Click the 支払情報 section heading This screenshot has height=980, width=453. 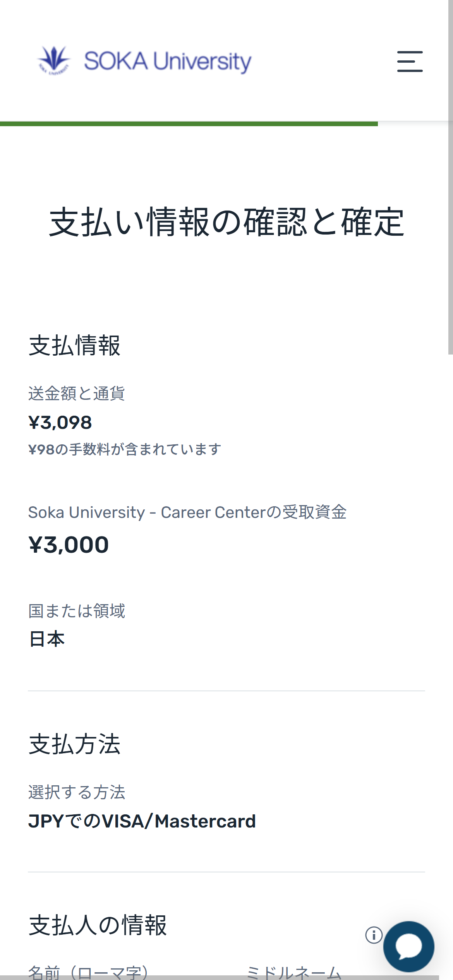(74, 345)
